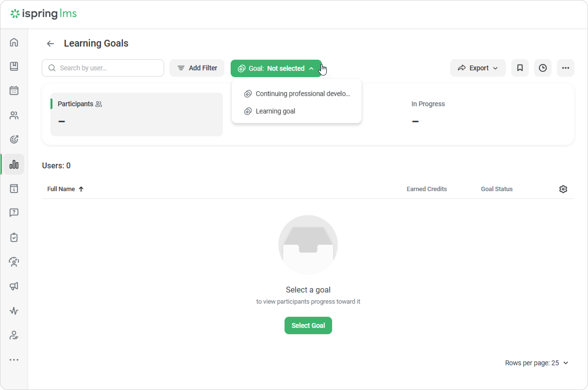Go back using the arrow icon
Viewport: 588px width, 390px height.
[50, 44]
